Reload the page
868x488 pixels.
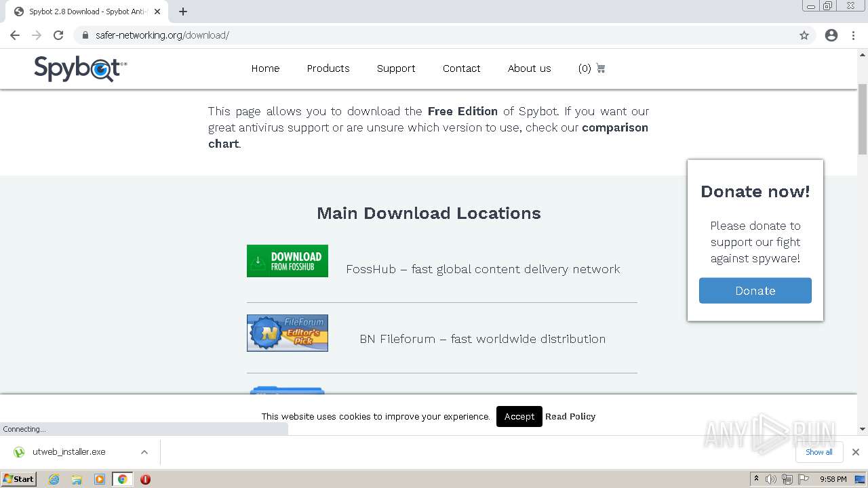coord(58,35)
